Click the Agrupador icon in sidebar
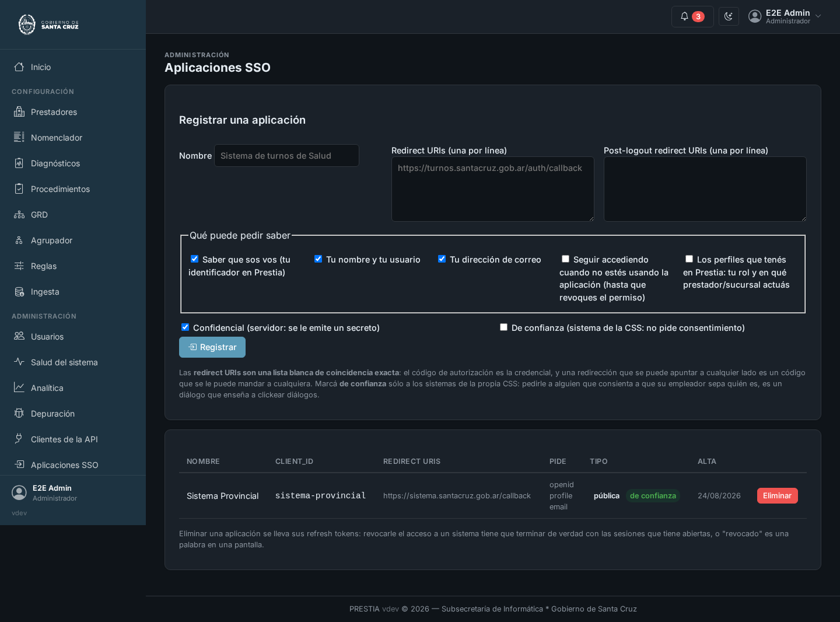Screen dimensions: 840x622 point(19,240)
